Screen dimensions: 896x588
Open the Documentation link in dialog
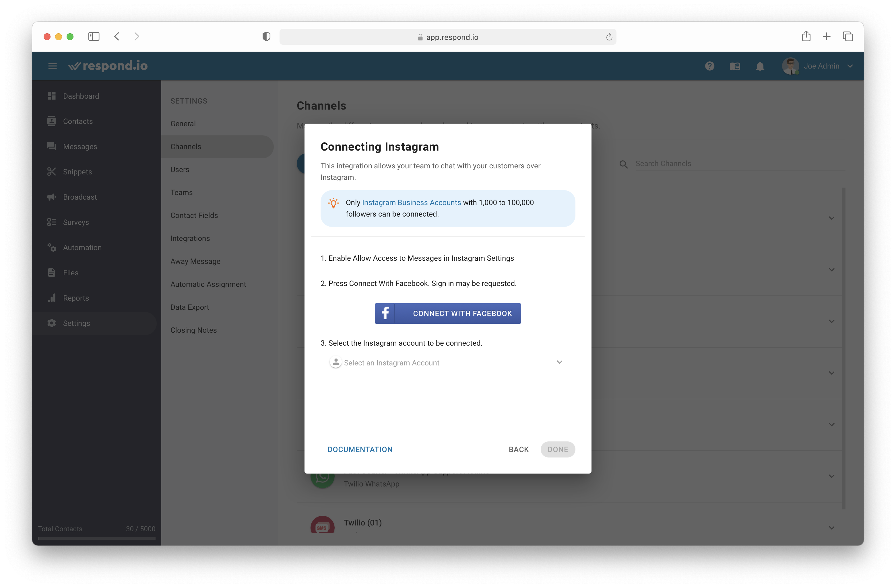tap(360, 449)
